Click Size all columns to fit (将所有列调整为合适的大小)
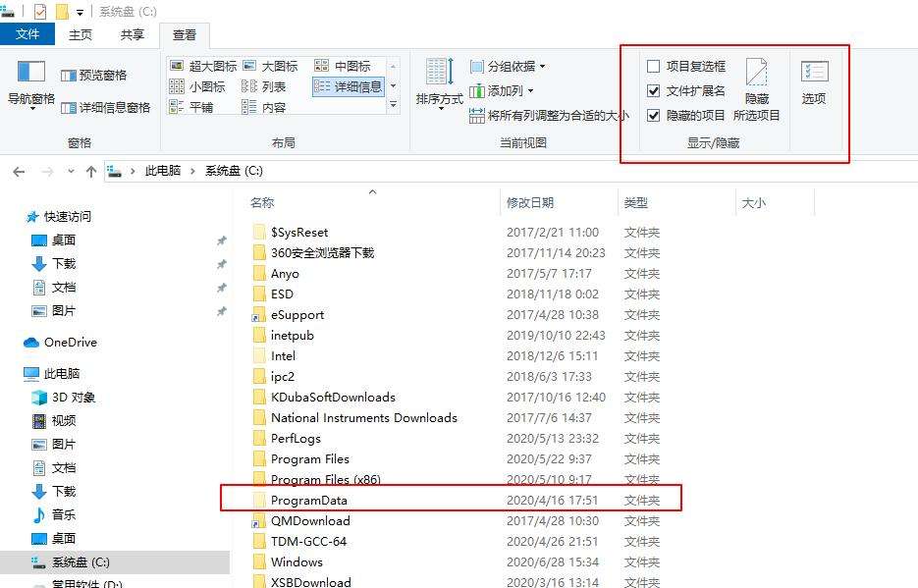Screen dimensions: 918x588 coord(549,115)
